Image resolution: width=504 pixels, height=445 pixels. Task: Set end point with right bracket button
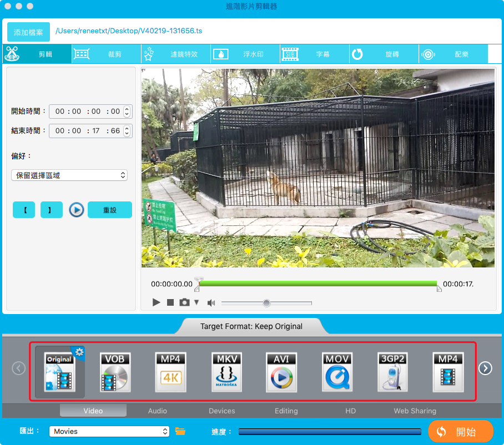pyautogui.click(x=52, y=210)
